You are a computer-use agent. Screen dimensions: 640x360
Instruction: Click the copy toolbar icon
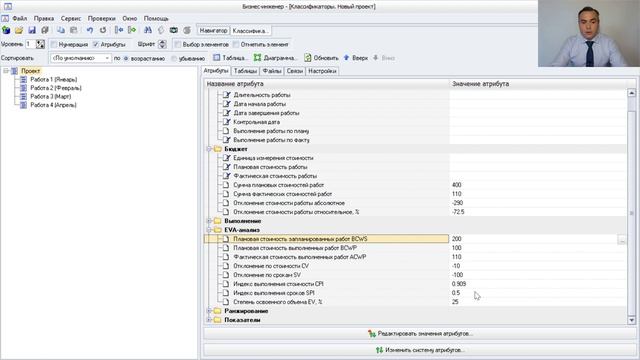tap(61, 30)
